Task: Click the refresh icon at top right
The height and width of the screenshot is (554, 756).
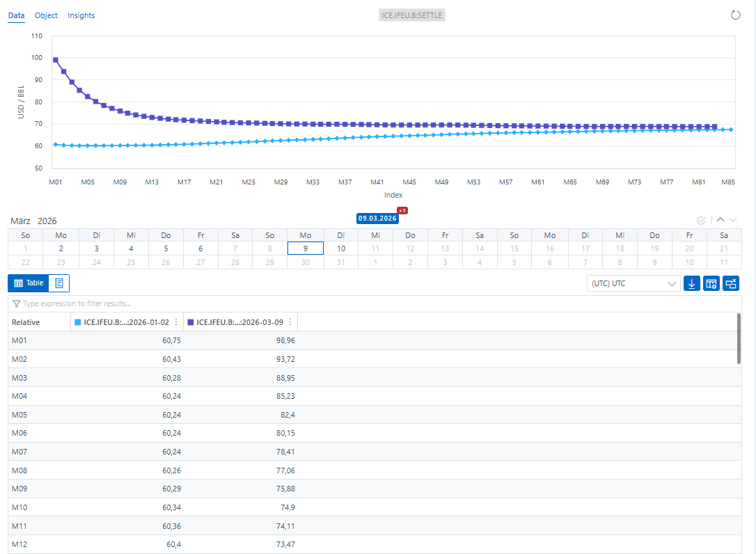Action: 735,15
